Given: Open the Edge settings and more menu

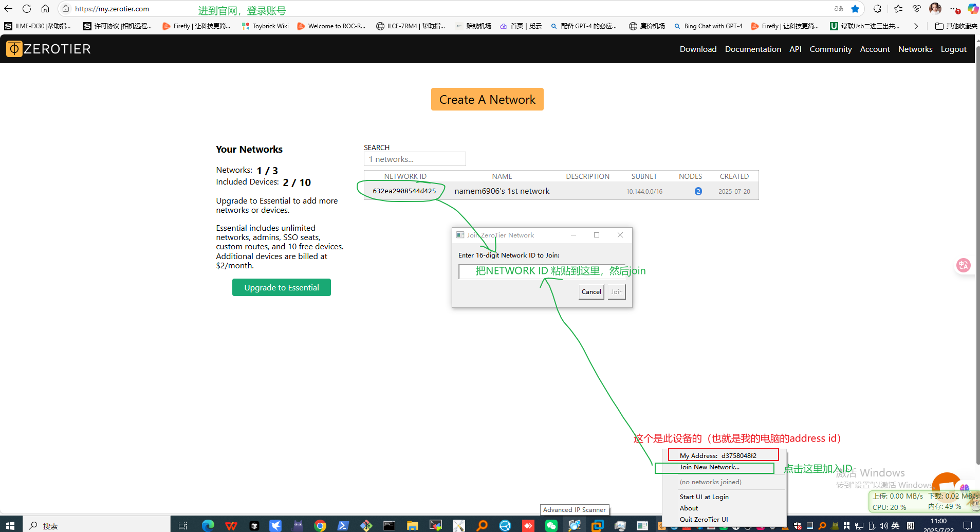Looking at the screenshot, I should [x=954, y=9].
